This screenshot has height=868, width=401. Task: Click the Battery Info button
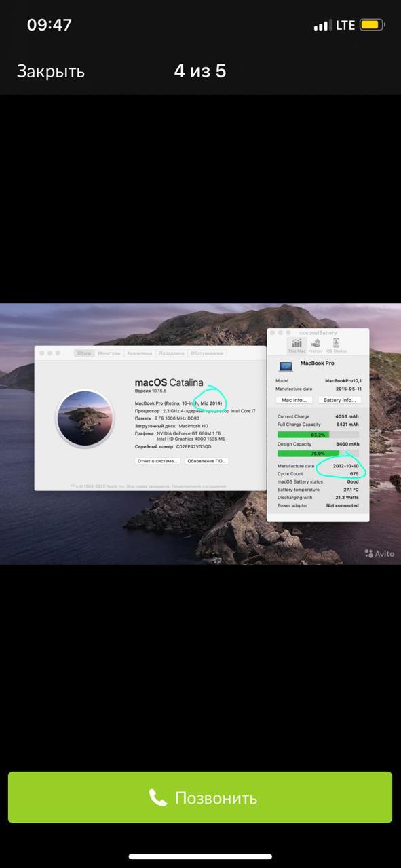[339, 400]
